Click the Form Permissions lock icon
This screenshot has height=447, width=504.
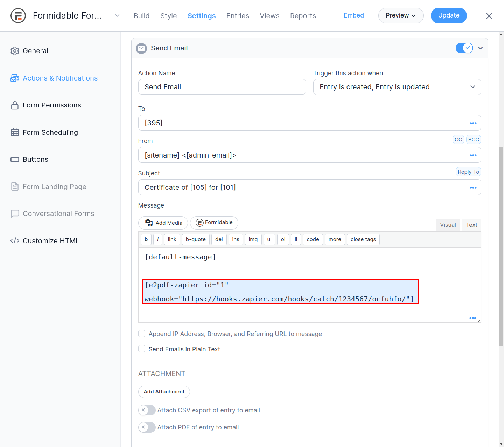15,105
